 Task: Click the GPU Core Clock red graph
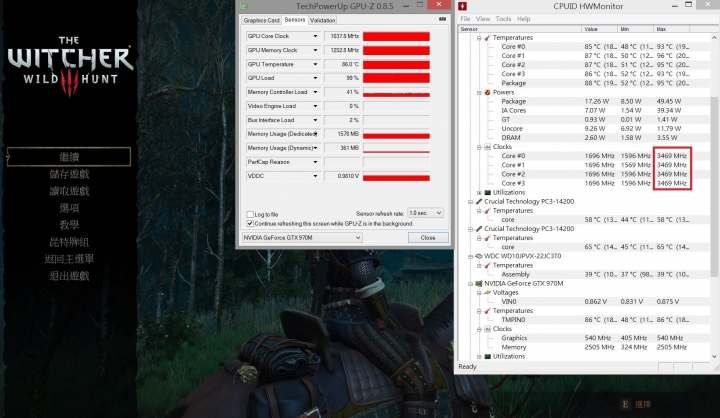[396, 36]
